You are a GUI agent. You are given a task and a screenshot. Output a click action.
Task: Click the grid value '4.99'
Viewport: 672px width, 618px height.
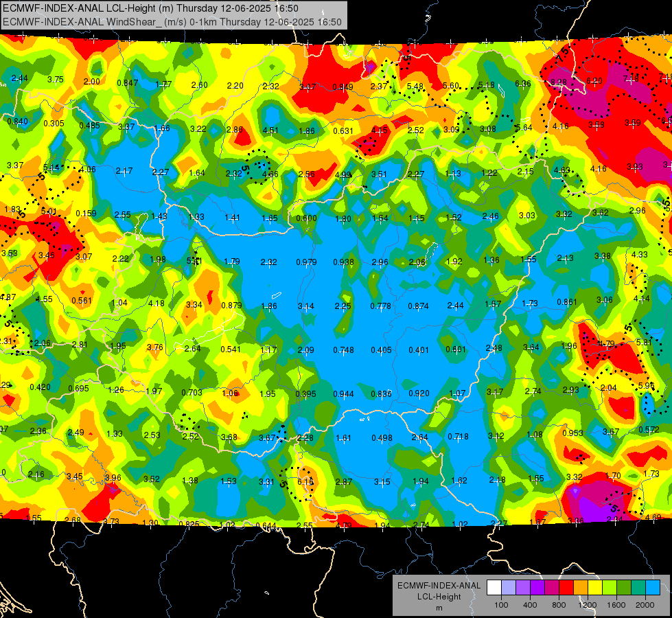(x=343, y=174)
